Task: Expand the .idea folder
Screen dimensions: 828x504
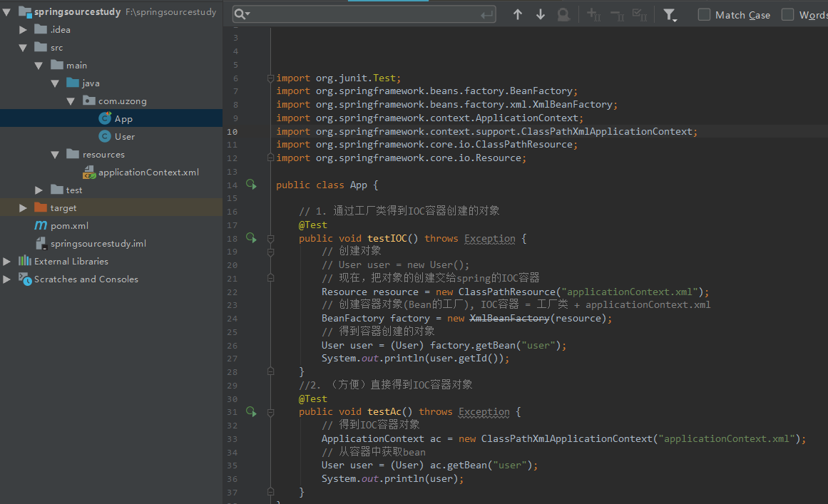Action: [x=23, y=29]
